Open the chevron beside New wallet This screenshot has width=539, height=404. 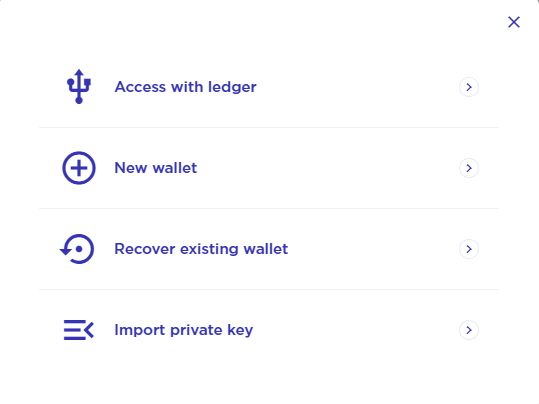click(x=469, y=168)
